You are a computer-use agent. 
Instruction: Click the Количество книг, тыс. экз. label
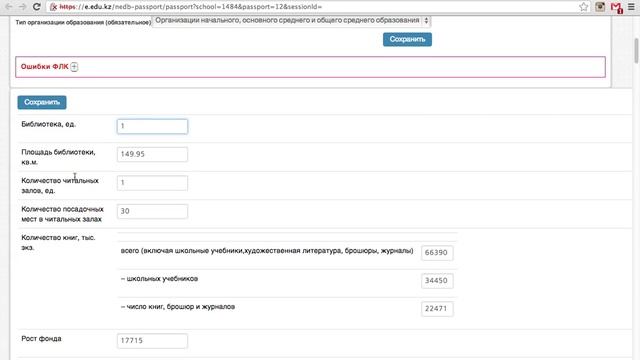(58, 242)
